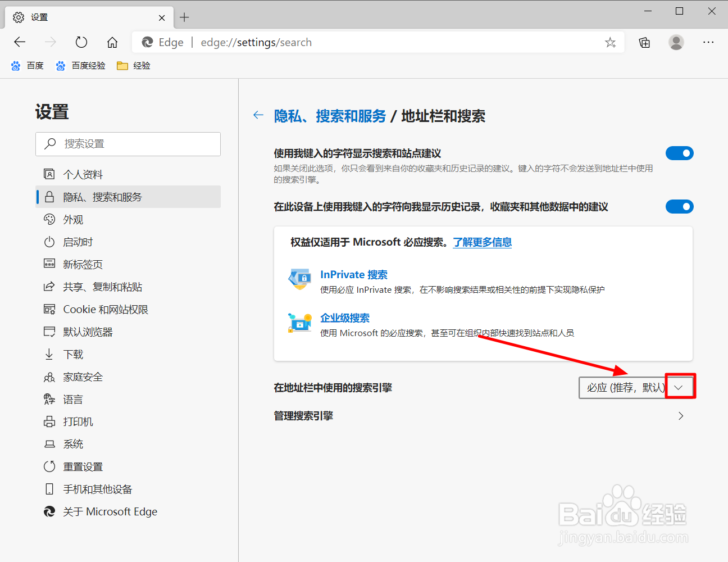Click the 了解更多信息 link
The image size is (728, 562).
click(482, 242)
